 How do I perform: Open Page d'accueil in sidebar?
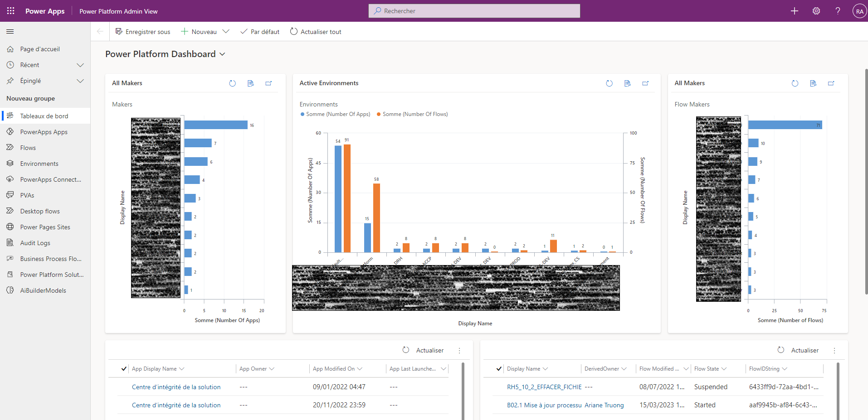click(x=45, y=49)
